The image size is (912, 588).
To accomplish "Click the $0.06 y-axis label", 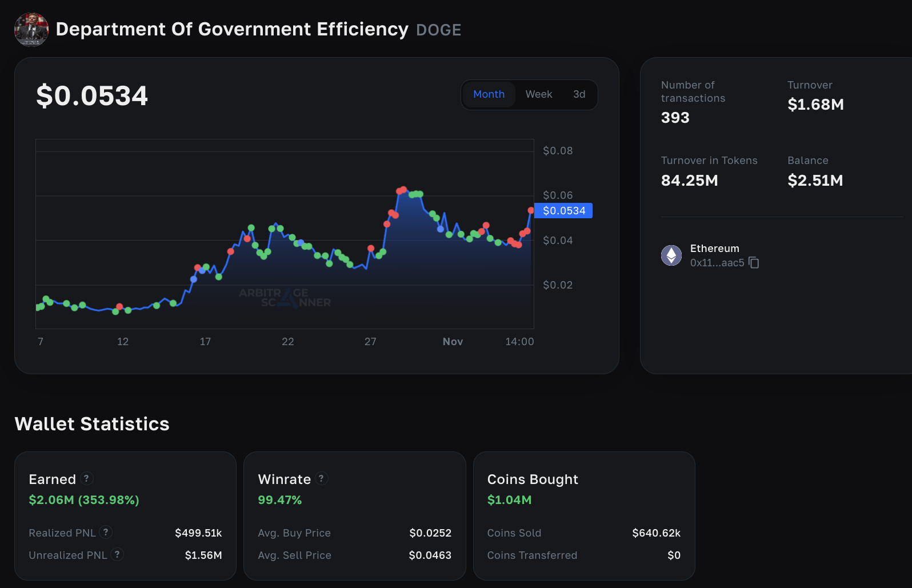I will [x=558, y=195].
